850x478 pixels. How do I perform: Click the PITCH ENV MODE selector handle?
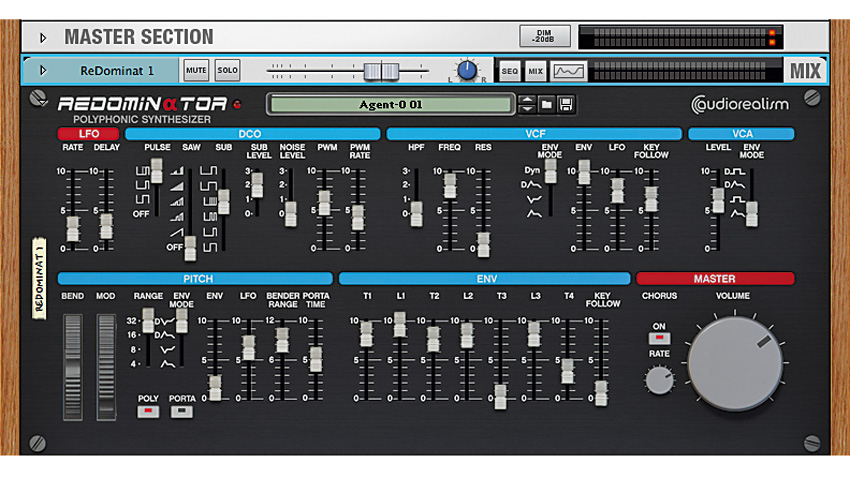[x=182, y=321]
